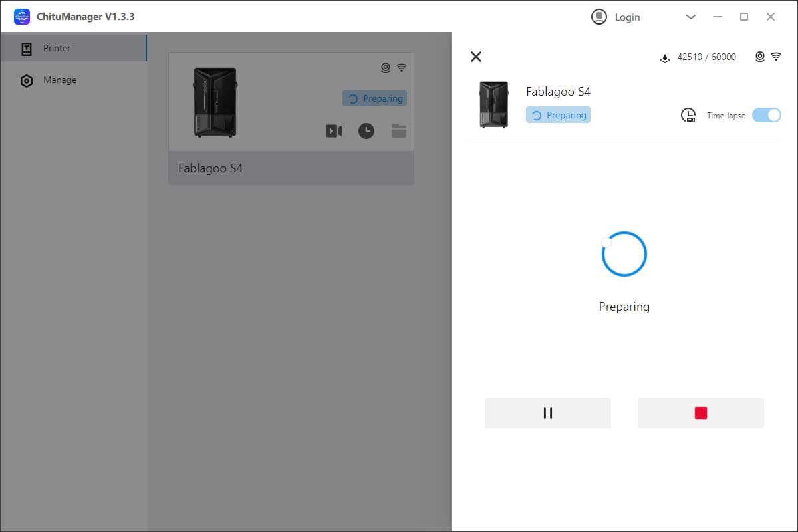The image size is (798, 532).
Task: Click the Time-lapse label text
Action: 726,116
